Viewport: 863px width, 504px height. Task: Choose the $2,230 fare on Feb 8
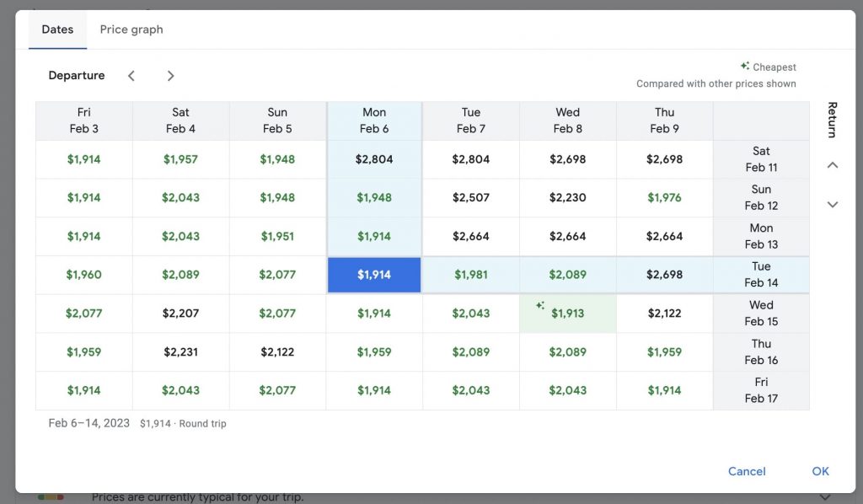[x=567, y=197]
